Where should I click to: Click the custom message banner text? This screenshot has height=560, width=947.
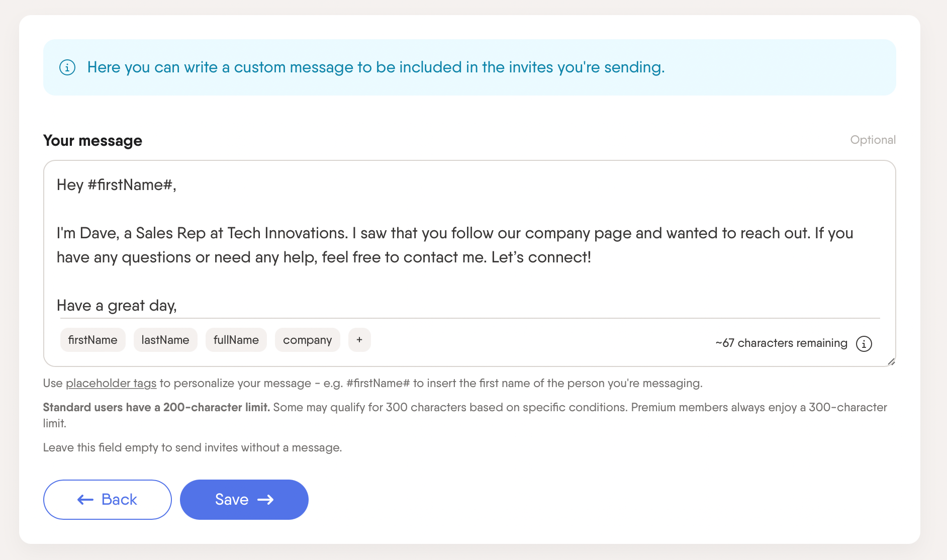click(376, 67)
